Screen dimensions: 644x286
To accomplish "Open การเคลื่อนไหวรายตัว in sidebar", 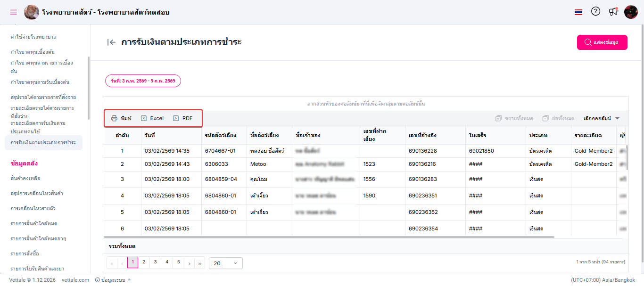I will (x=33, y=208).
